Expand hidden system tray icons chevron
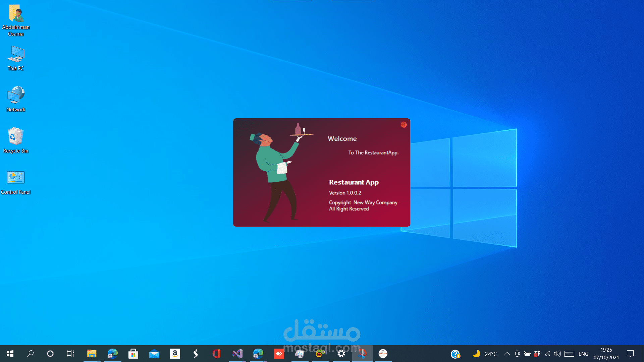The image size is (644, 362). pyautogui.click(x=507, y=354)
